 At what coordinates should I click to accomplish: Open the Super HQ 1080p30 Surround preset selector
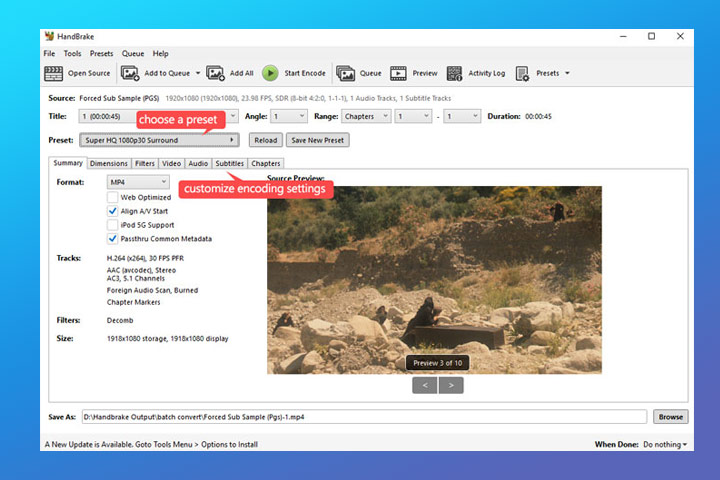(159, 140)
